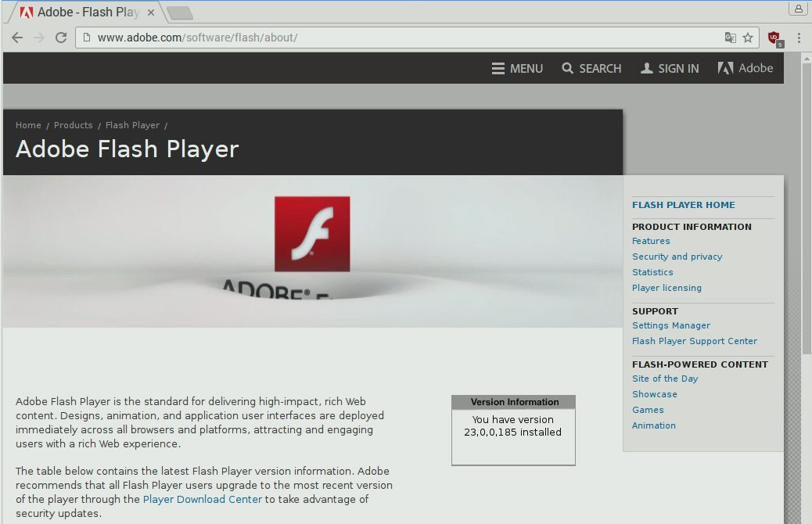Click the address bar URL field
812x524 pixels.
click(417, 38)
